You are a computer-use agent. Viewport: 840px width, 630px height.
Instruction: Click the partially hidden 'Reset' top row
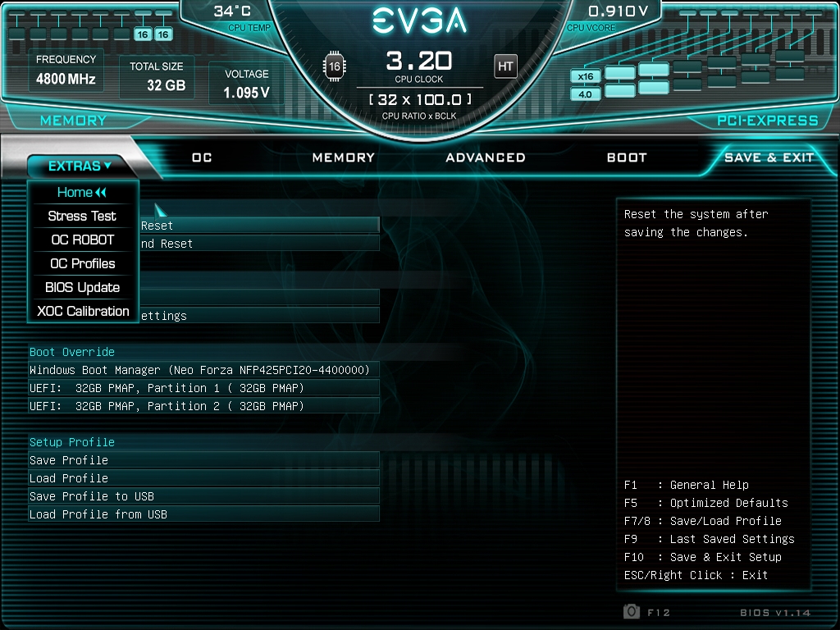click(259, 226)
